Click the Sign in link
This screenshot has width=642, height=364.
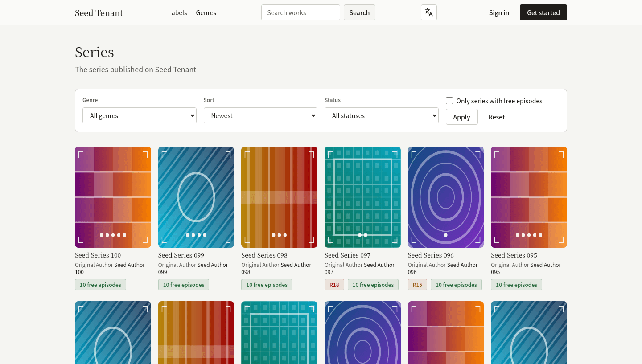tap(499, 13)
